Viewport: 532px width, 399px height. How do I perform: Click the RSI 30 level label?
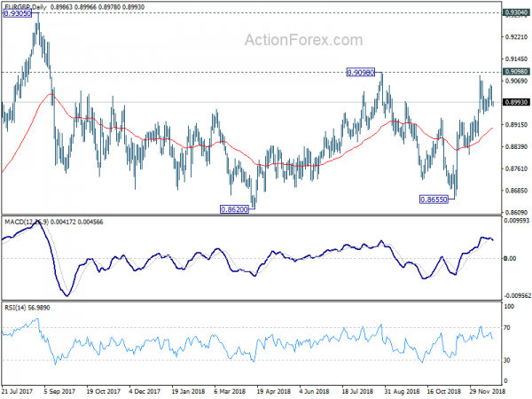pyautogui.click(x=507, y=360)
